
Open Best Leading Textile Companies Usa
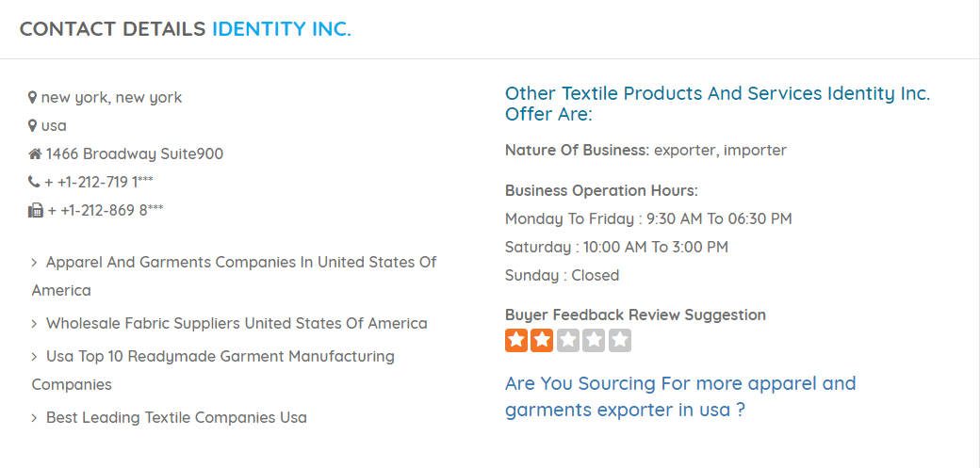(176, 418)
